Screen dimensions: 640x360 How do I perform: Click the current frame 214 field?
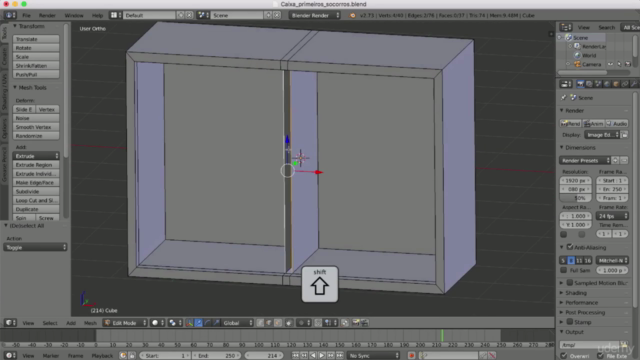click(x=264, y=356)
